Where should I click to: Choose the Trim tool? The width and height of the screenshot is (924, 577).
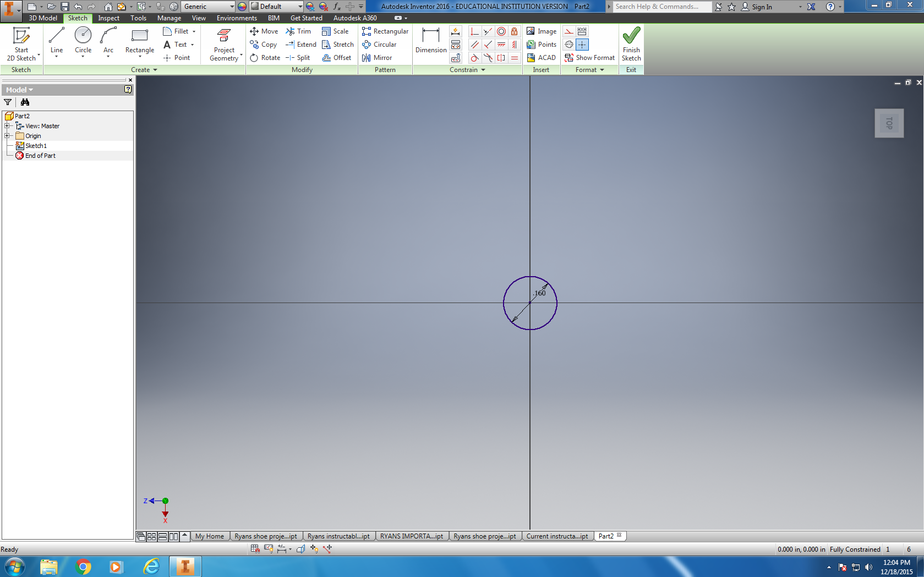click(298, 31)
